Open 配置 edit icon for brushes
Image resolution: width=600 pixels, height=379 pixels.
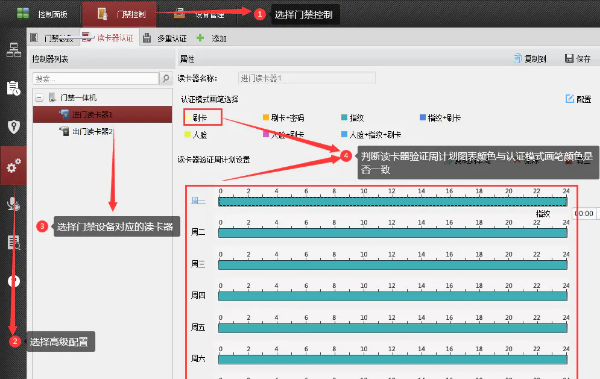(569, 99)
